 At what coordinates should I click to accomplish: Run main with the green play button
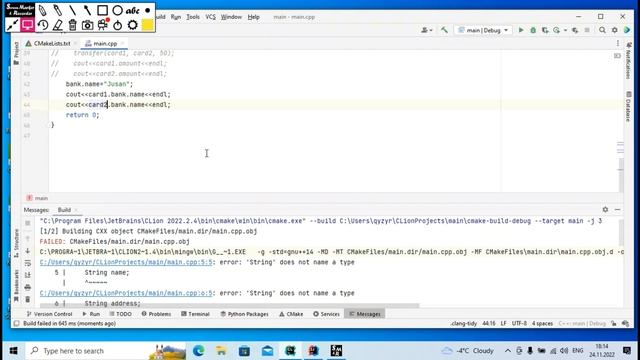pyautogui.click(x=521, y=30)
